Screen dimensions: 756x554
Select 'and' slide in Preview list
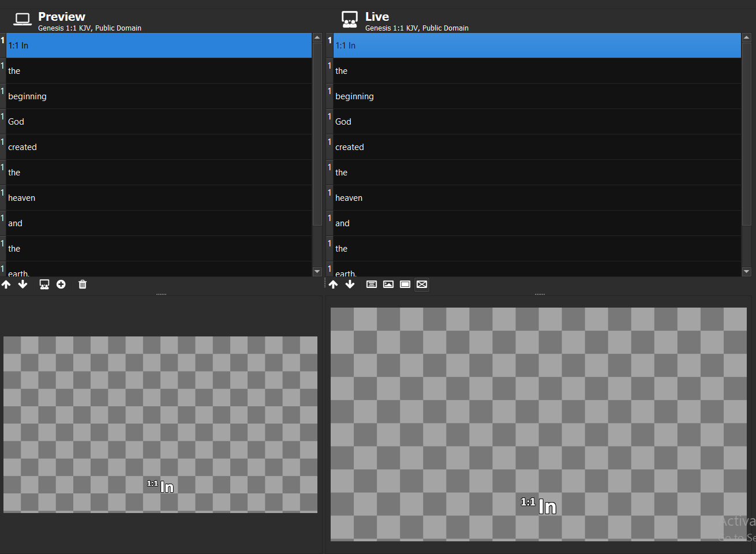coord(159,223)
